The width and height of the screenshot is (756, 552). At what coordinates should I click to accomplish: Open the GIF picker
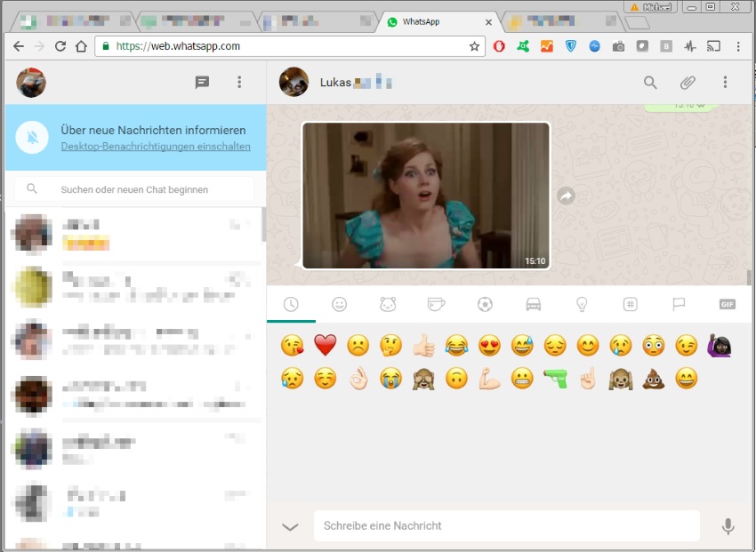click(727, 304)
